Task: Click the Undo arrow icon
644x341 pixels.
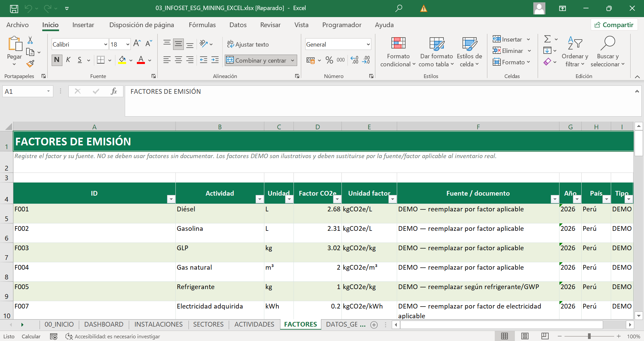Action: pos(29,8)
